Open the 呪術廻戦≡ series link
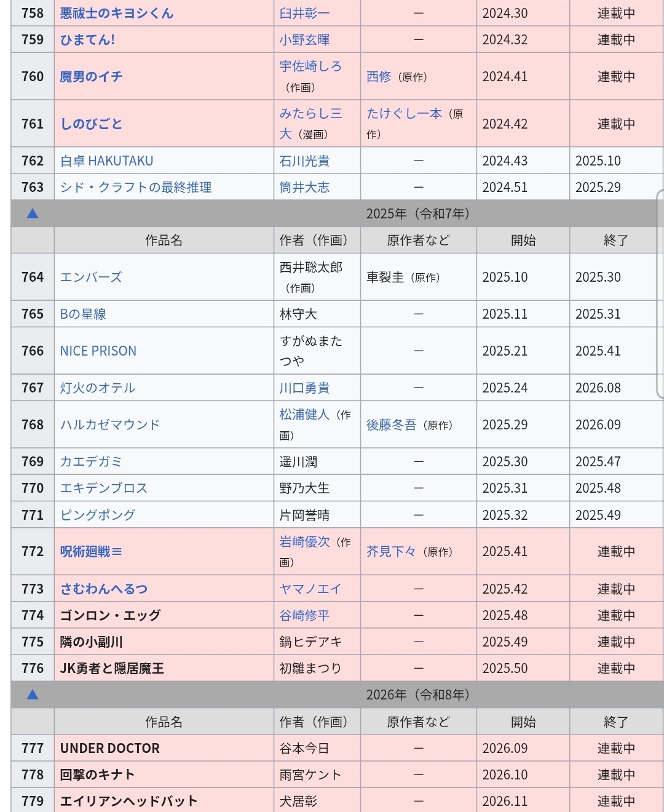Viewport: 664px width, 812px height. point(91,552)
